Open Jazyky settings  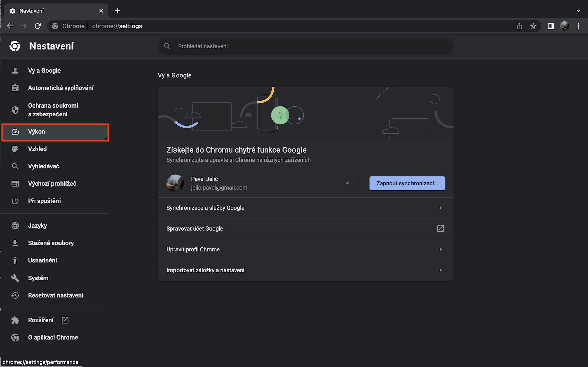pyautogui.click(x=37, y=226)
